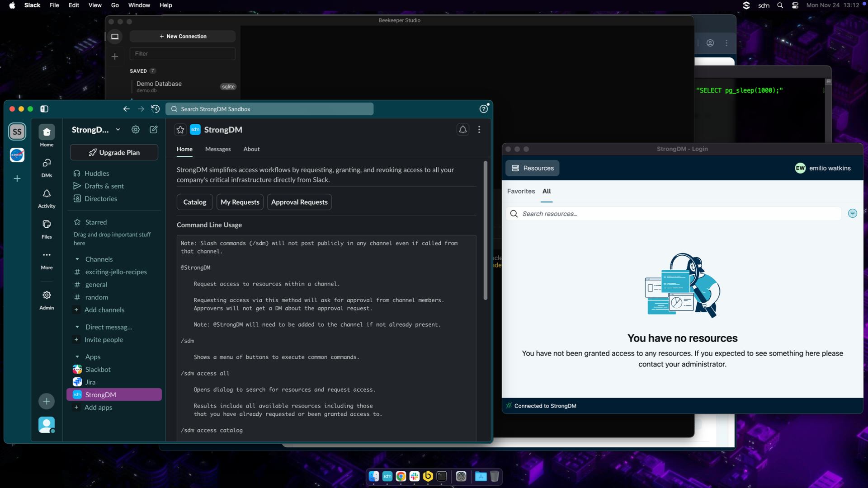Click the StrongDM home scrollbar
This screenshot has height=488, width=868.
click(485, 230)
